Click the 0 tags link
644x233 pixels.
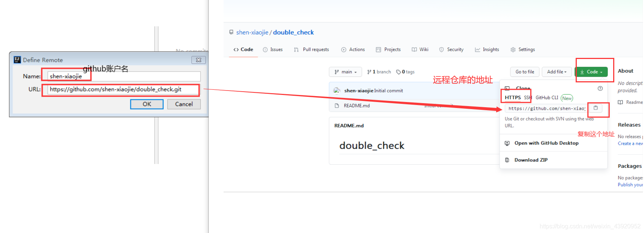[x=405, y=72]
